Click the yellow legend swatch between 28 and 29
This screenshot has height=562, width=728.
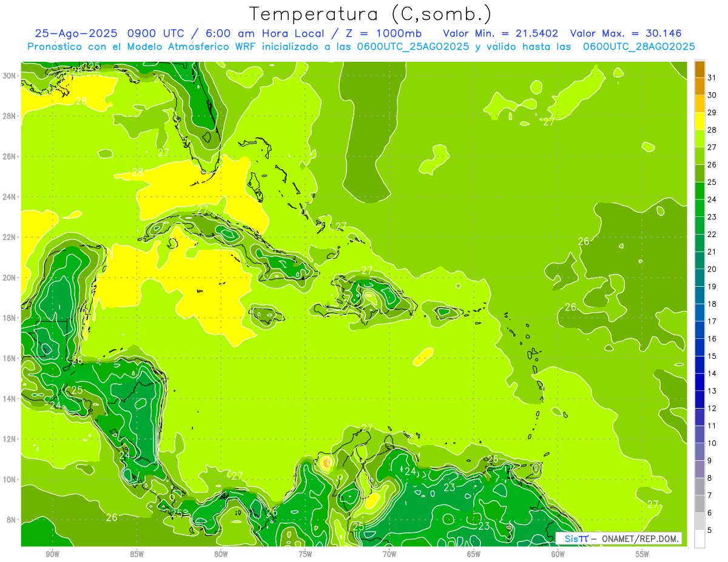point(699,121)
